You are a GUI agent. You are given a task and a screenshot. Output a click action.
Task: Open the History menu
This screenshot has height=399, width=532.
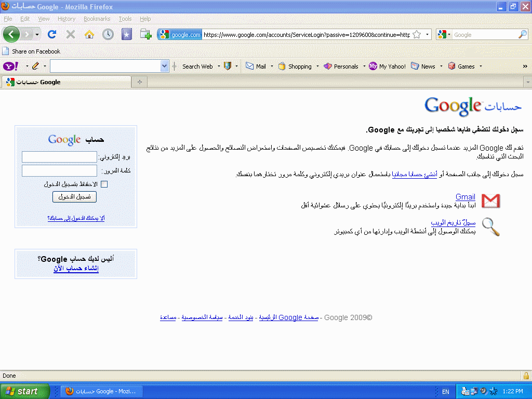pyautogui.click(x=66, y=19)
